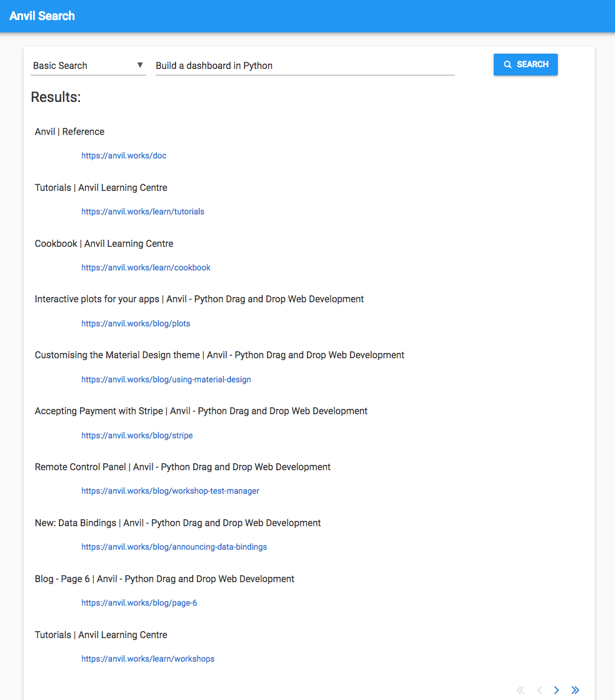This screenshot has height=700, width=615.
Task: Jump to the last results page
Action: click(576, 690)
